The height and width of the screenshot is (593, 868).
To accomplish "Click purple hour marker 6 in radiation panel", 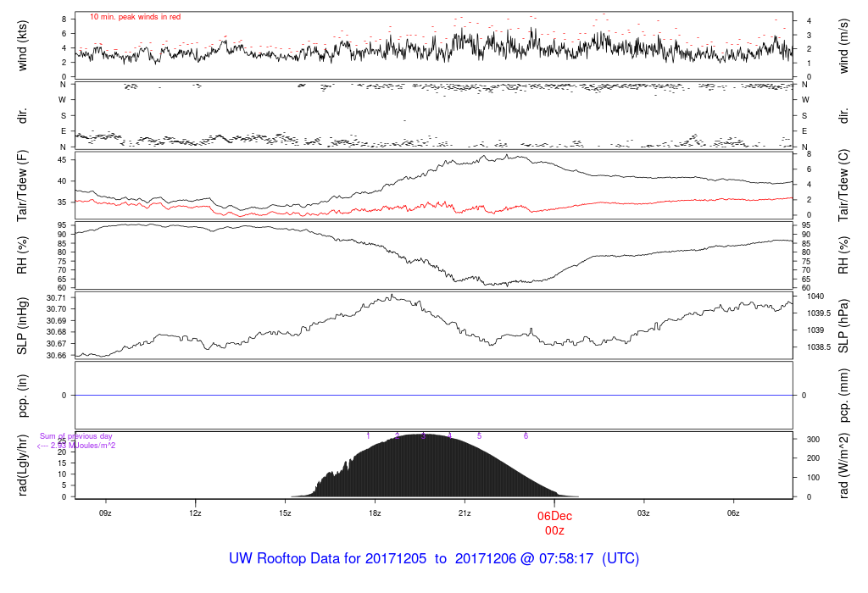I will tap(526, 436).
